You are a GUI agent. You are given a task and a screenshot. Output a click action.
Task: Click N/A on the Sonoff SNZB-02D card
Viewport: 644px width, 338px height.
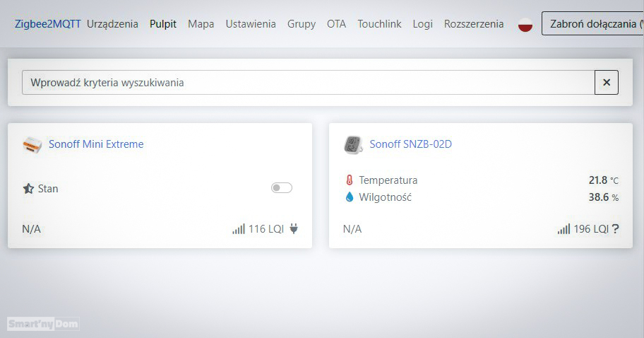point(352,229)
